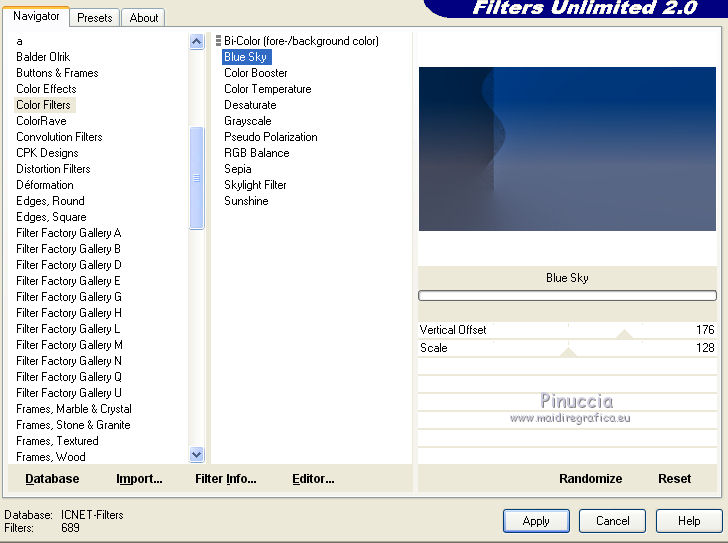
Task: Select the Sepia filter
Action: [238, 169]
